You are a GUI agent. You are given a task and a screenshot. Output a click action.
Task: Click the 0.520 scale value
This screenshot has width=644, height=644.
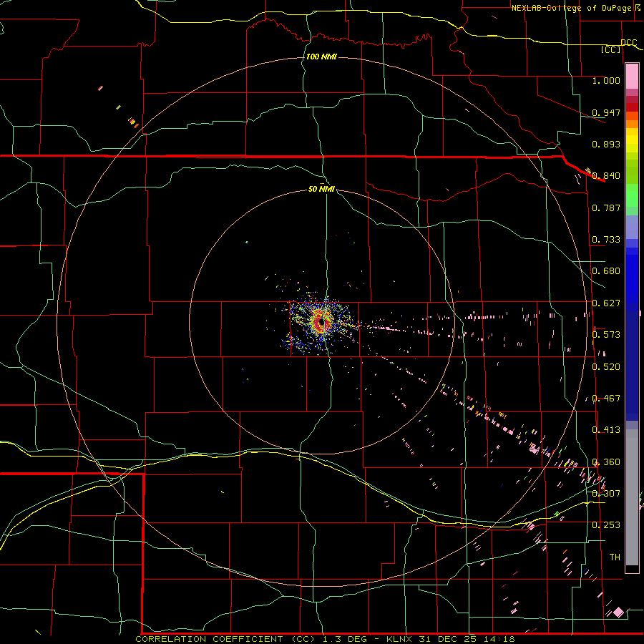point(606,367)
